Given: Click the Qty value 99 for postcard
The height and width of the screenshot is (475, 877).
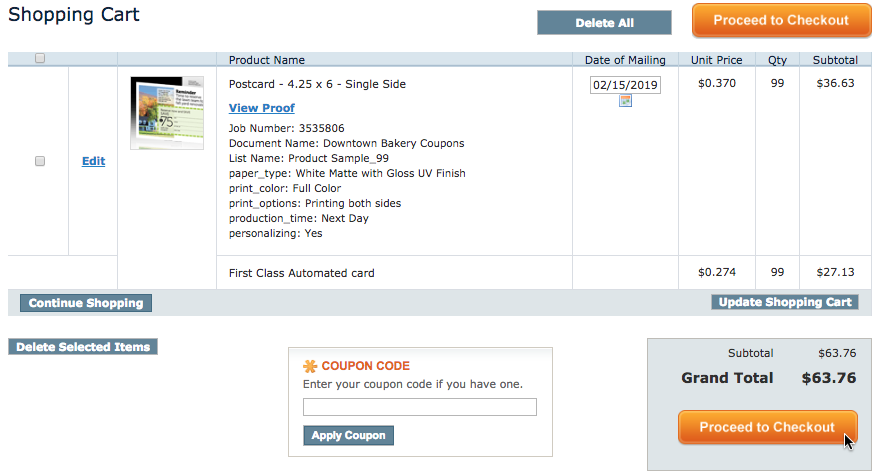Looking at the screenshot, I should (x=777, y=83).
